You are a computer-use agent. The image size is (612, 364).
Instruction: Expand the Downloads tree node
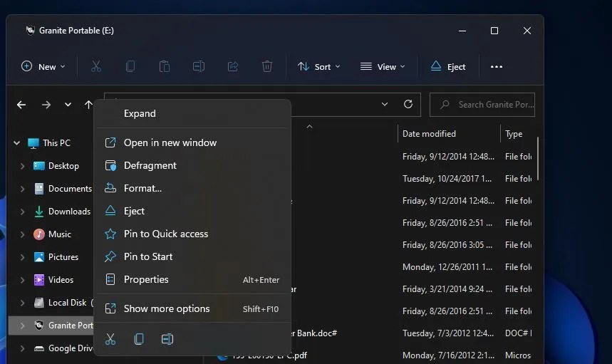pyautogui.click(x=22, y=212)
